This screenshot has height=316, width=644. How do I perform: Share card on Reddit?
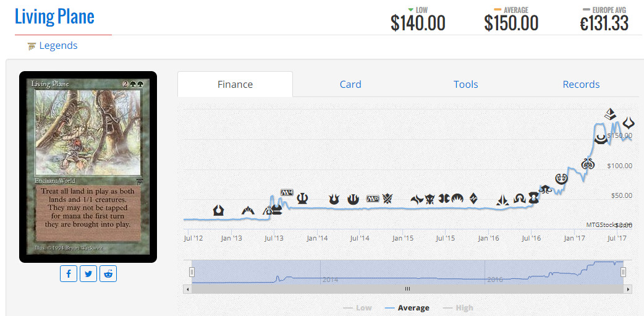click(x=108, y=274)
